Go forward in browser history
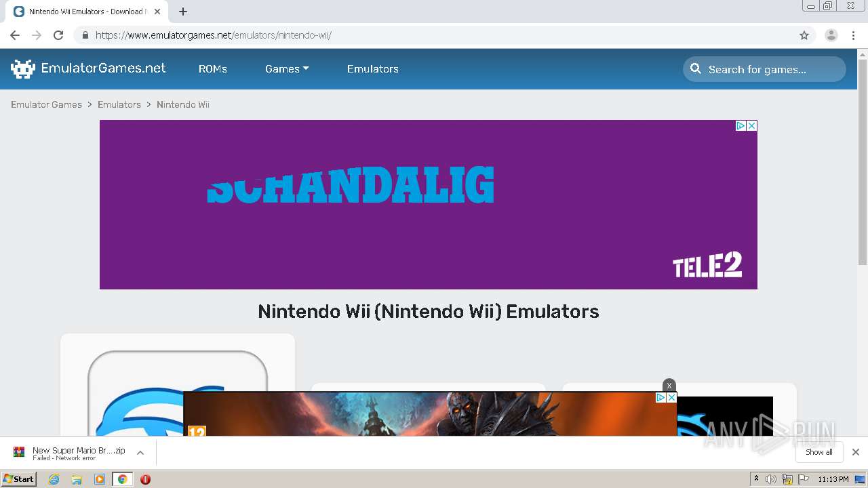The width and height of the screenshot is (868, 488). point(37,35)
